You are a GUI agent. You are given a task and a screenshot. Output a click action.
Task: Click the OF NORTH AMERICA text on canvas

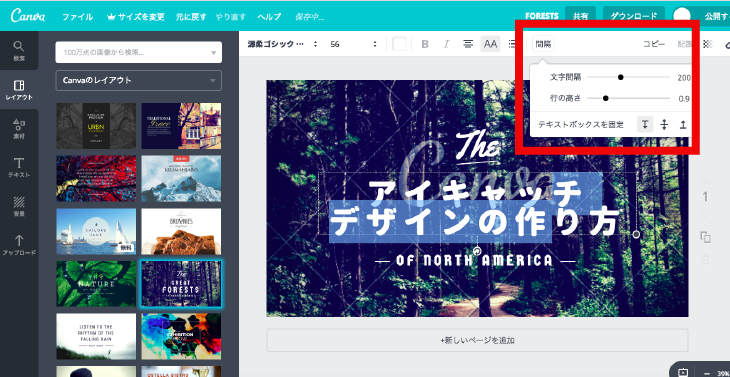474,261
